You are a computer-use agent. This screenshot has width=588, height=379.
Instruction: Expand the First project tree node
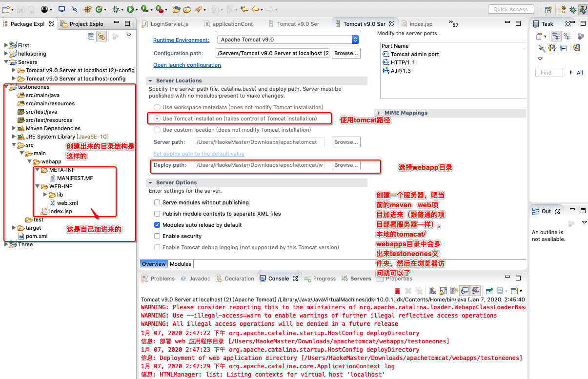(x=6, y=45)
